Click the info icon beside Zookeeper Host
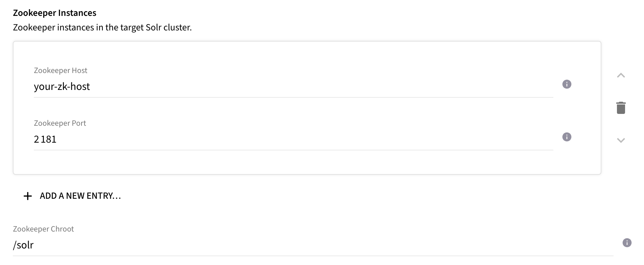The image size is (644, 265). click(567, 84)
